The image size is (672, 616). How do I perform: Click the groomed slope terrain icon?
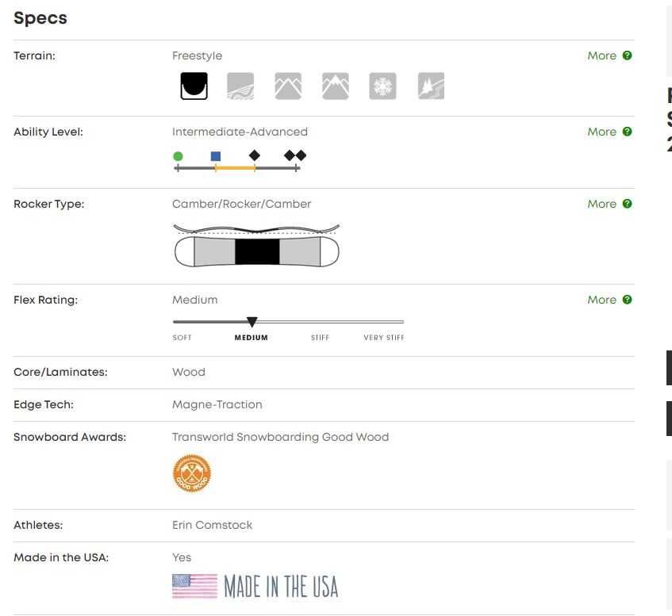click(240, 86)
